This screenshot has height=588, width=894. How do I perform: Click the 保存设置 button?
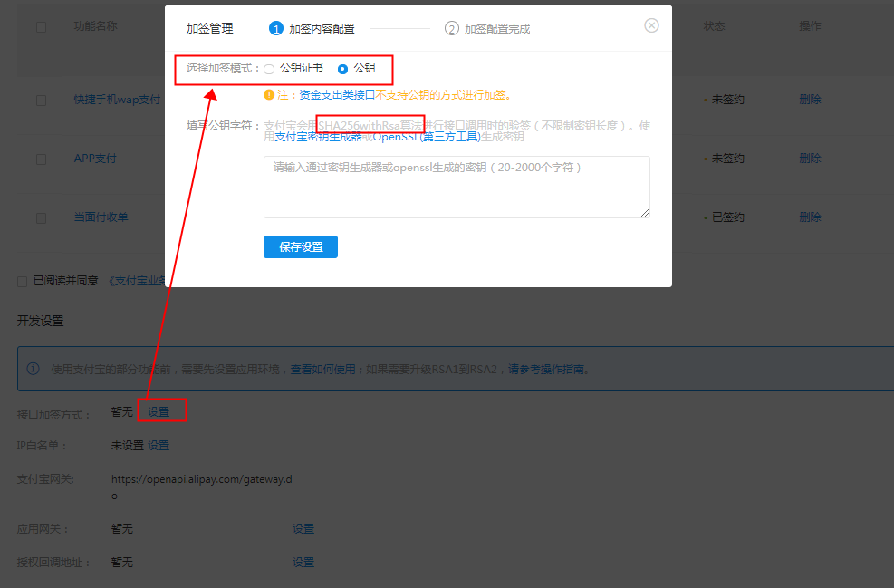pos(301,247)
